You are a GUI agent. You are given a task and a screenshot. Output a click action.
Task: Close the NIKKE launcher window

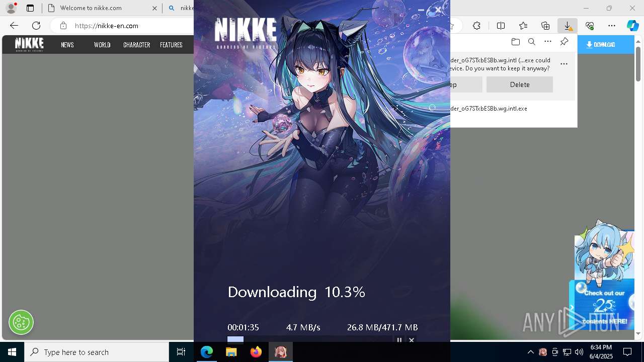(x=438, y=10)
